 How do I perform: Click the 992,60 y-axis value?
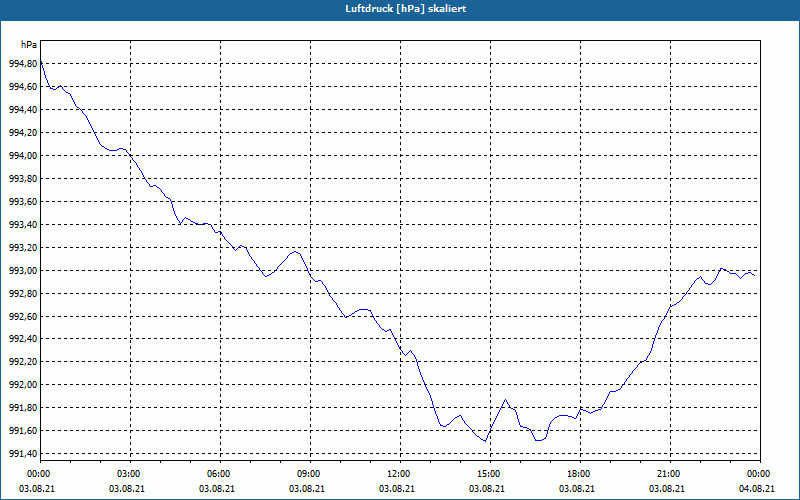(x=23, y=316)
